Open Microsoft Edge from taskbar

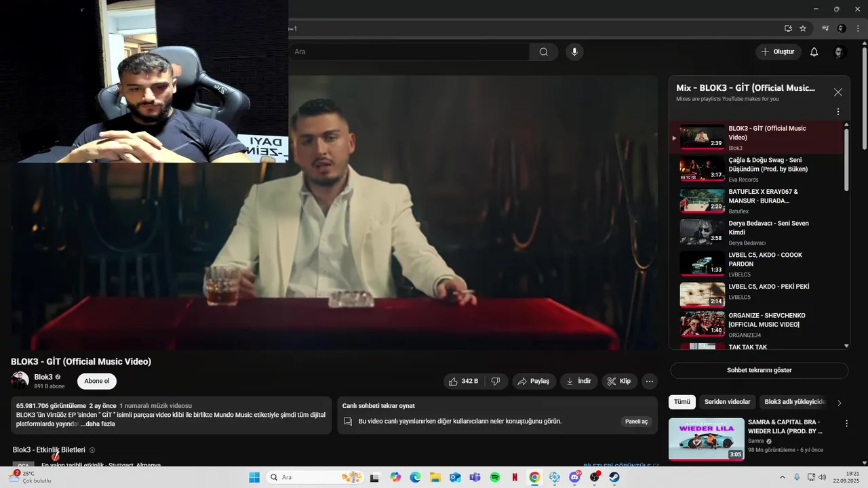tap(416, 477)
